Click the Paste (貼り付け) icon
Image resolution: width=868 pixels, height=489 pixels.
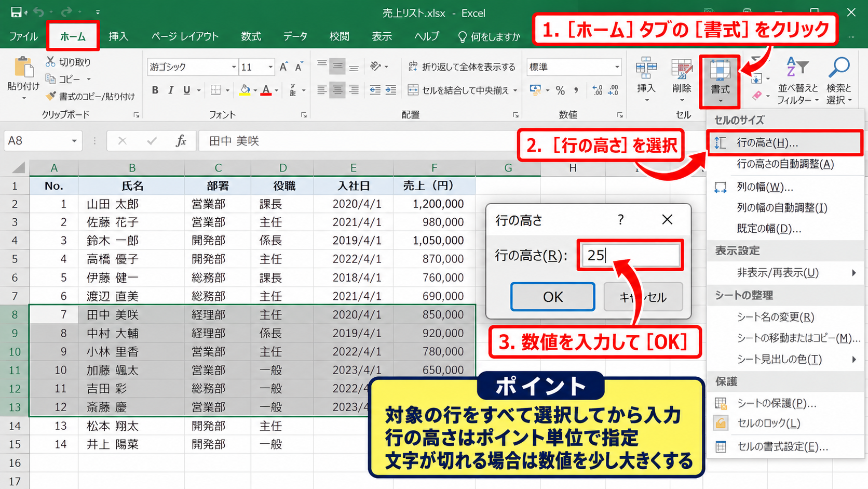click(x=23, y=67)
